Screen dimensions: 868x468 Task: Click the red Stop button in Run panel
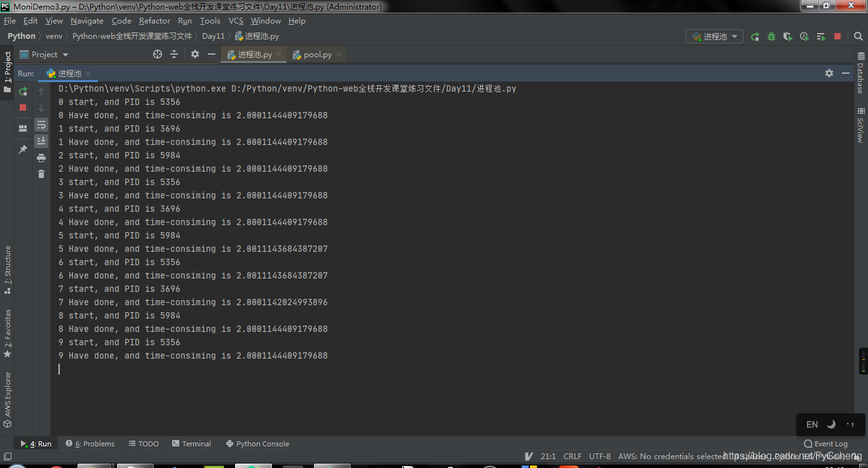pyautogui.click(x=23, y=107)
